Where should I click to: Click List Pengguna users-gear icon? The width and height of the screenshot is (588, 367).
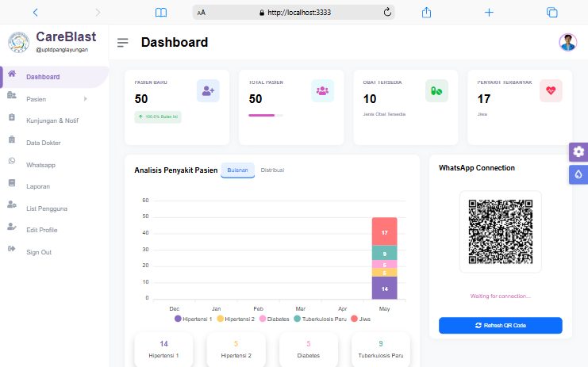pos(12,205)
